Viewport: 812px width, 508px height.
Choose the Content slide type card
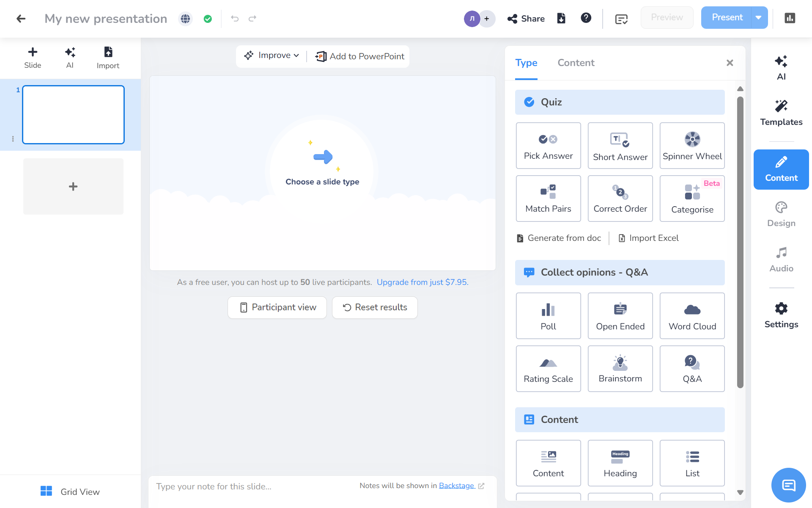[548, 463]
